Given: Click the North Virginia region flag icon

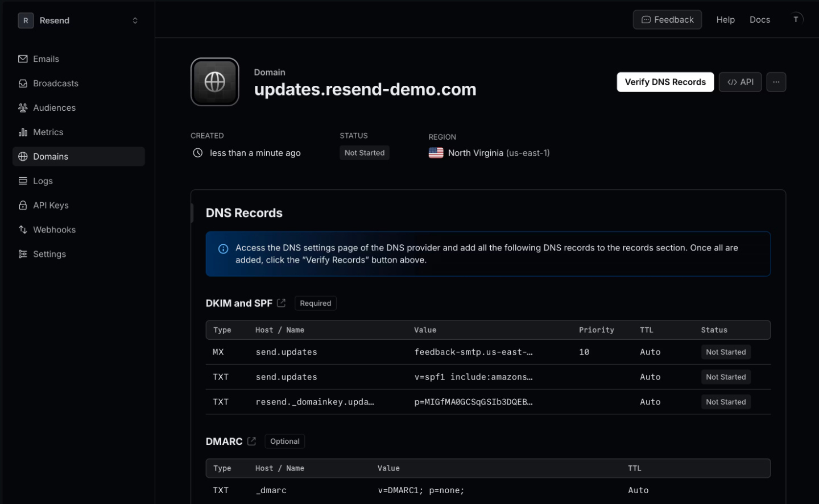Looking at the screenshot, I should pyautogui.click(x=436, y=152).
